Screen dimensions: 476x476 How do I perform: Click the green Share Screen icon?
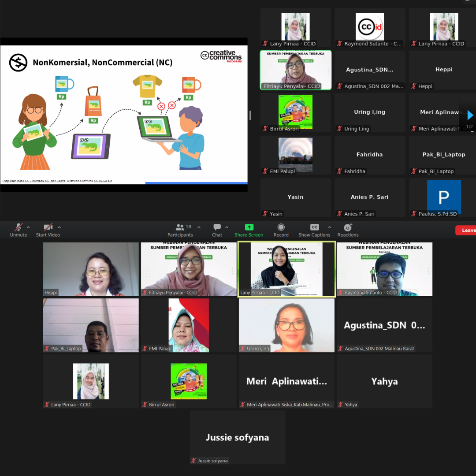[x=249, y=227]
